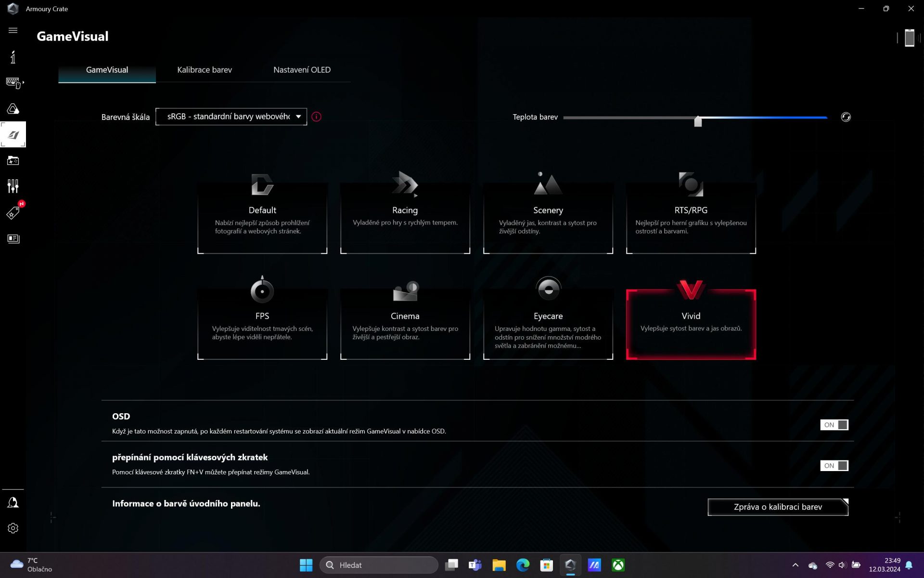Open File Explorer from the taskbar
The height and width of the screenshot is (578, 924).
(499, 565)
